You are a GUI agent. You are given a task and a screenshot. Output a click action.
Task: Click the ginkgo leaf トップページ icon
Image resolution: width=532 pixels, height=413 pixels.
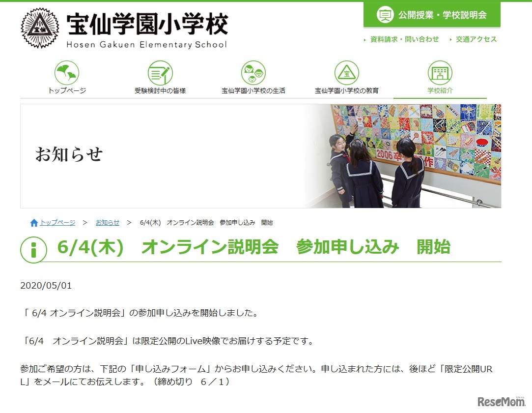(67, 73)
